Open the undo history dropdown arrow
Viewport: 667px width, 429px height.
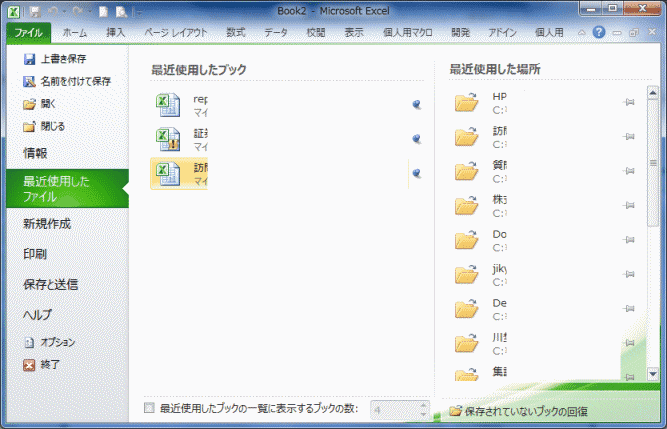tap(64, 12)
